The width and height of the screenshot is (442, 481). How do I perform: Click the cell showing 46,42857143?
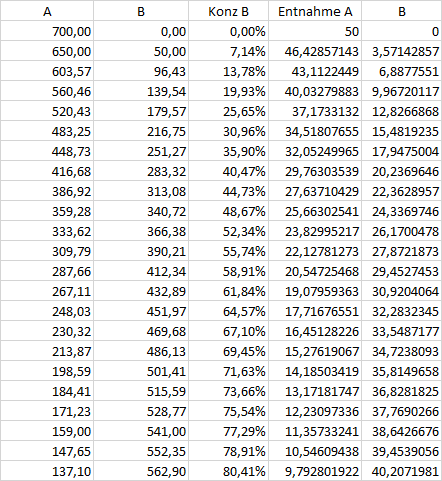[315, 51]
